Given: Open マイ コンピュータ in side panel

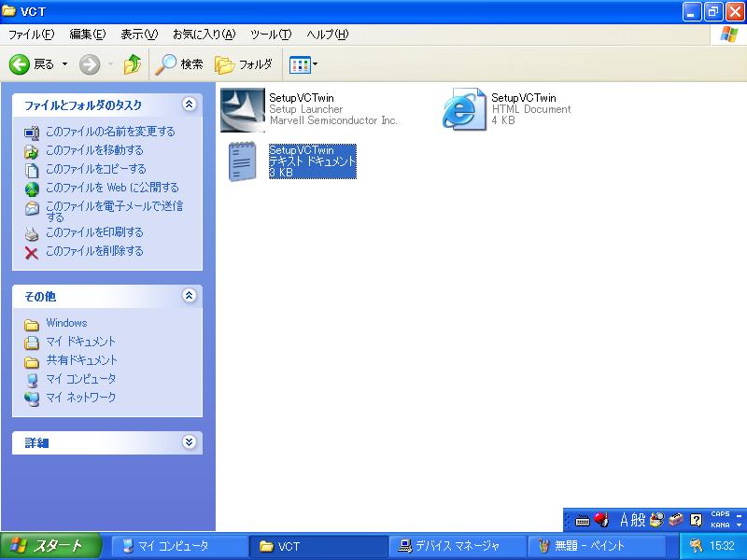Looking at the screenshot, I should tap(80, 379).
